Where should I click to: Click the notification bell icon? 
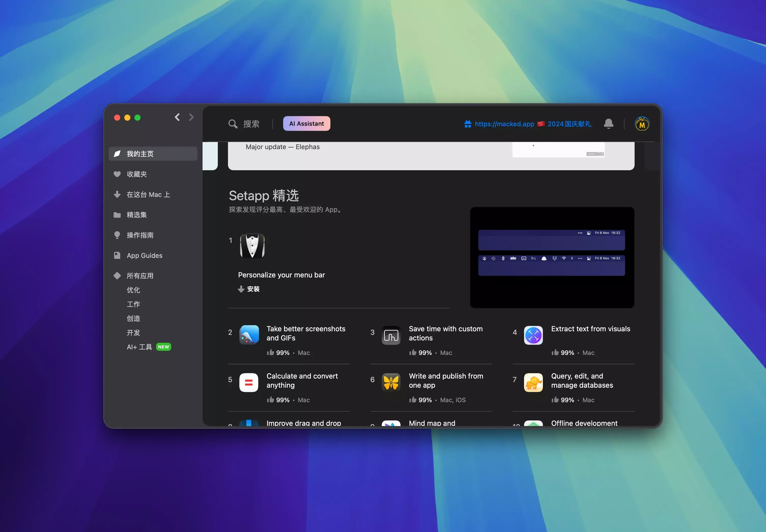coord(608,124)
